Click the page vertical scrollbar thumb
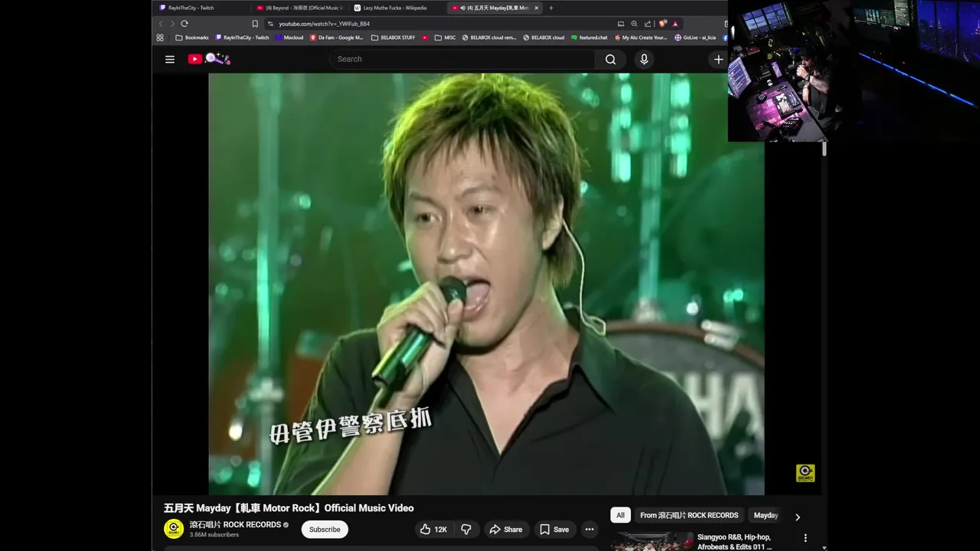980x551 pixels. [825, 149]
